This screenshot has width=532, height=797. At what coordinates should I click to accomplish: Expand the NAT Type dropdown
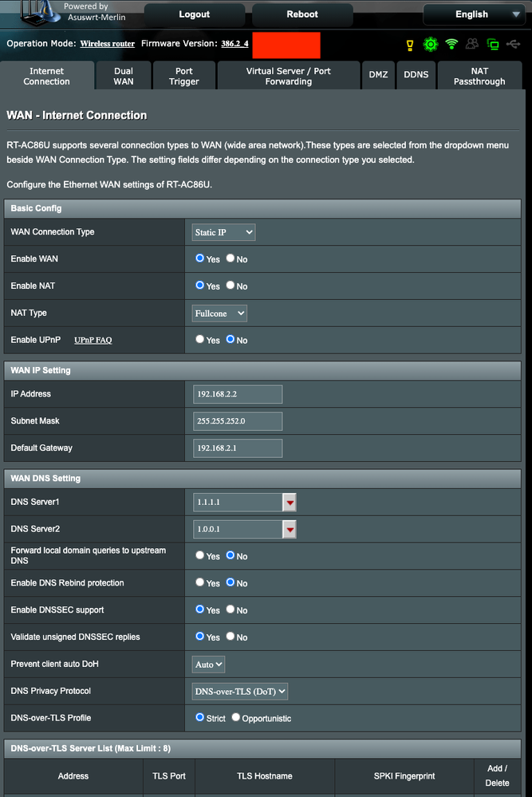(x=219, y=314)
